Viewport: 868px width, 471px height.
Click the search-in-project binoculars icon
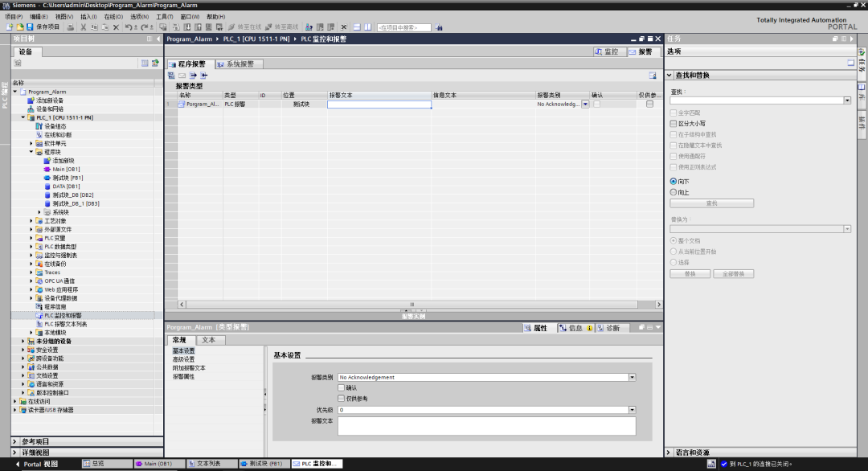(439, 27)
